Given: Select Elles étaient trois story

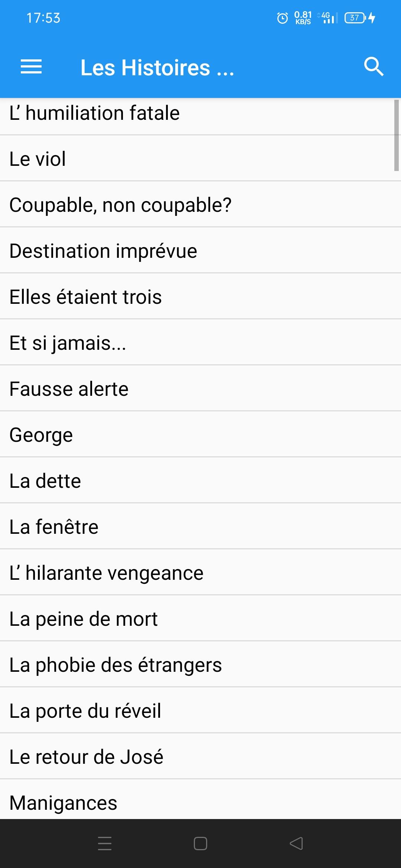Looking at the screenshot, I should pos(200,296).
